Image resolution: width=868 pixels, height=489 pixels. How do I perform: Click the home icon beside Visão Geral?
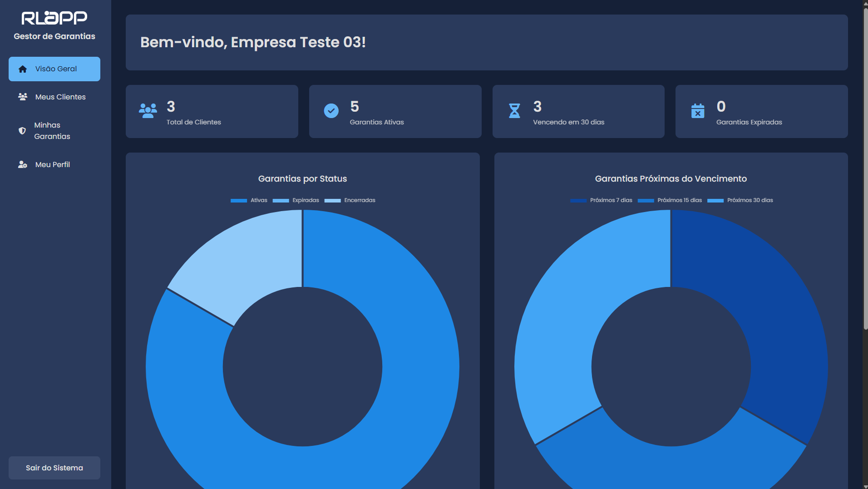click(x=23, y=69)
